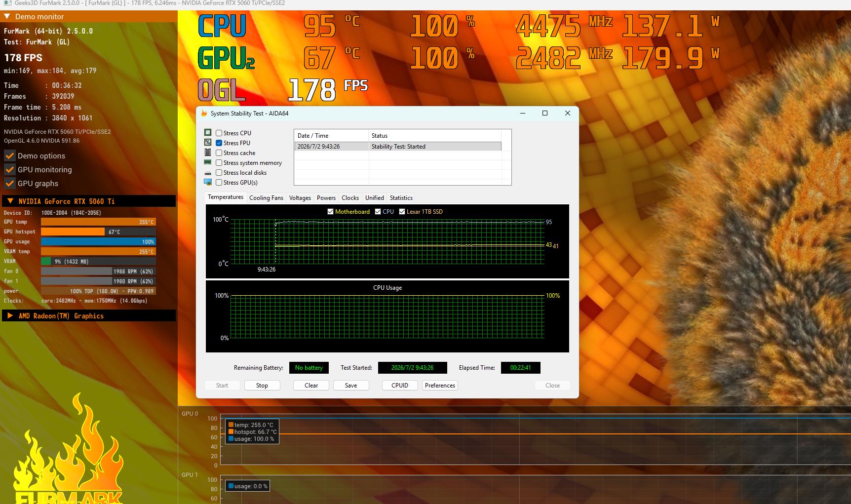Click the disk icon beside Stress local disks
The height and width of the screenshot is (504, 851).
pyautogui.click(x=208, y=173)
